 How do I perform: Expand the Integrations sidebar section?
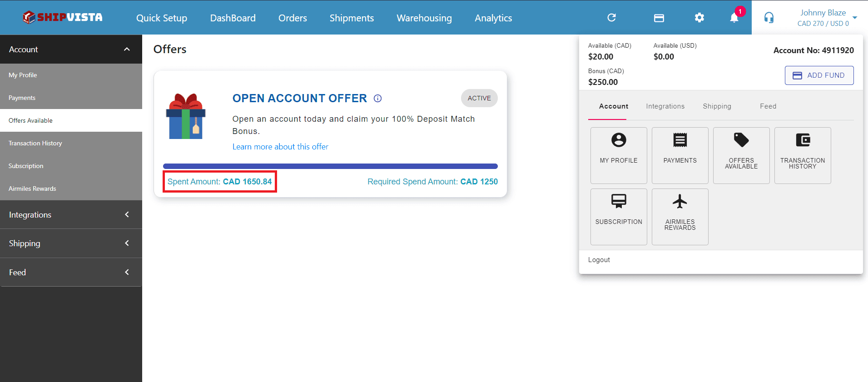point(71,214)
